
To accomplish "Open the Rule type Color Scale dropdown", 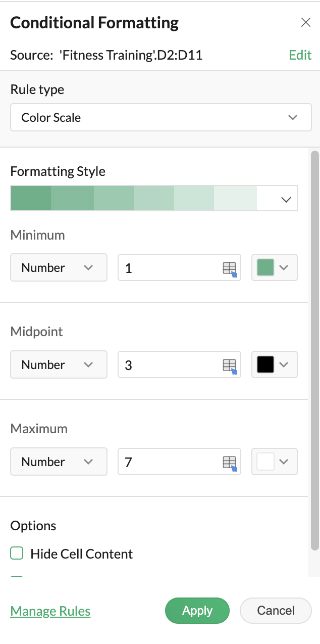I will 161,117.
